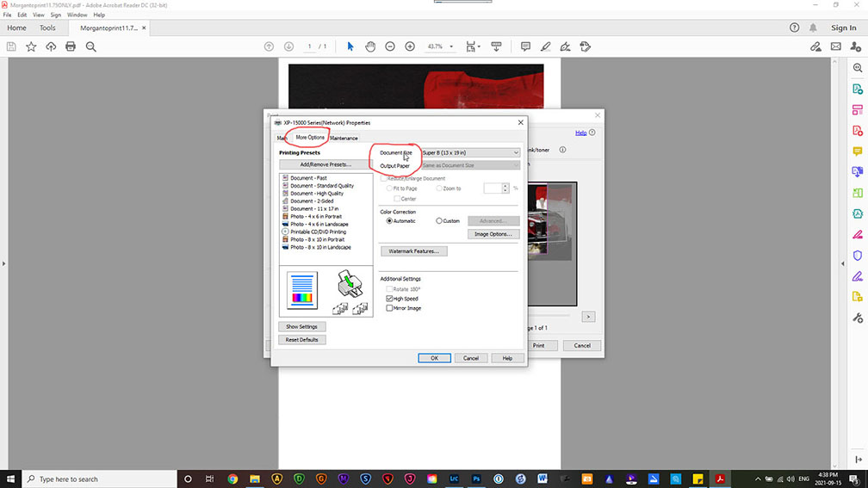Open Photoshop from the taskbar
The image size is (868, 488).
point(476,479)
